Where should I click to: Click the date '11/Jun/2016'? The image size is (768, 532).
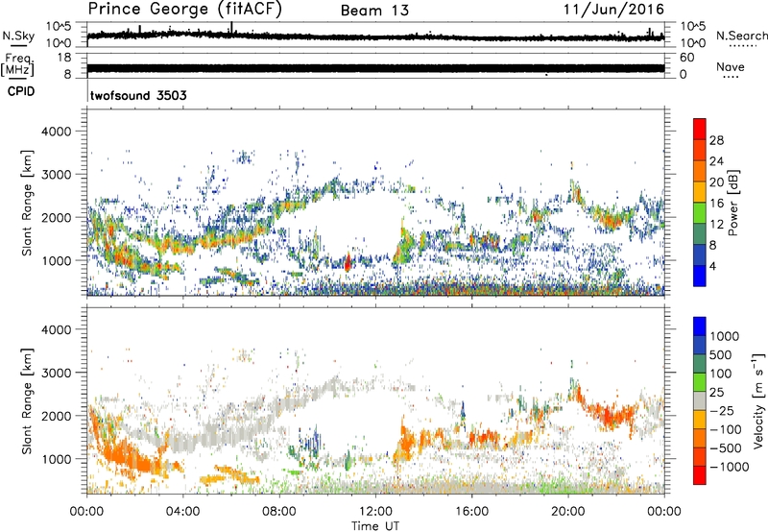[x=613, y=10]
